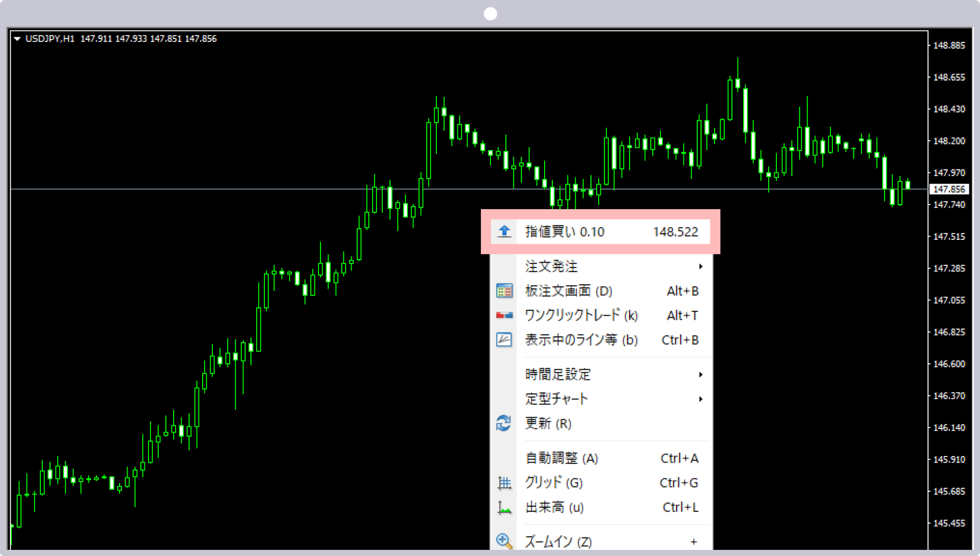Open the 定型チャート submenu
The image size is (980, 556).
[600, 399]
